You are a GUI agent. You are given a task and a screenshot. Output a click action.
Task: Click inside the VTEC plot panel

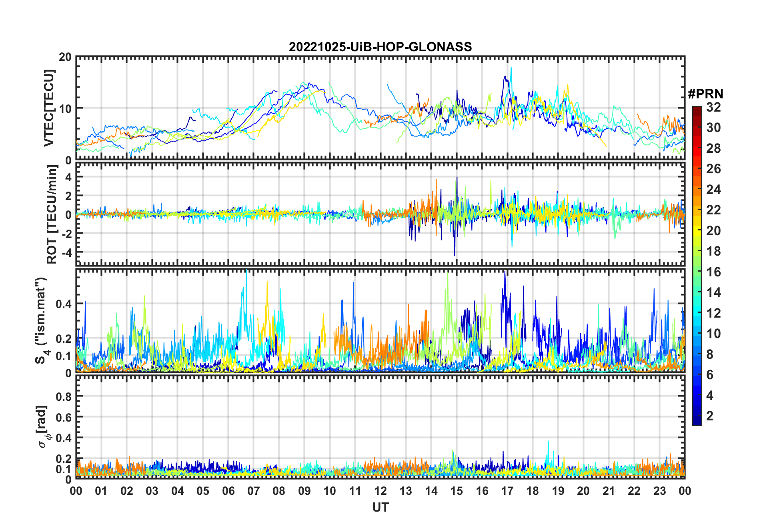[380, 108]
